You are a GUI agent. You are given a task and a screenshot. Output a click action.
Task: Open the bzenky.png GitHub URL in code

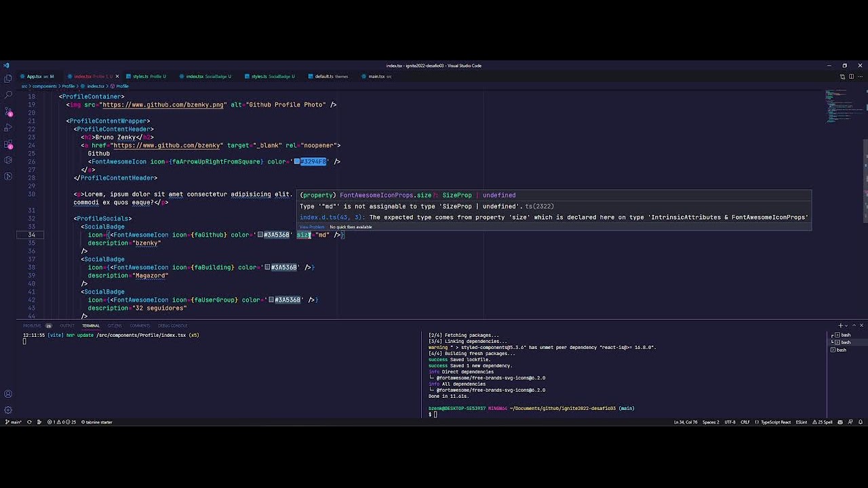pyautogui.click(x=163, y=105)
